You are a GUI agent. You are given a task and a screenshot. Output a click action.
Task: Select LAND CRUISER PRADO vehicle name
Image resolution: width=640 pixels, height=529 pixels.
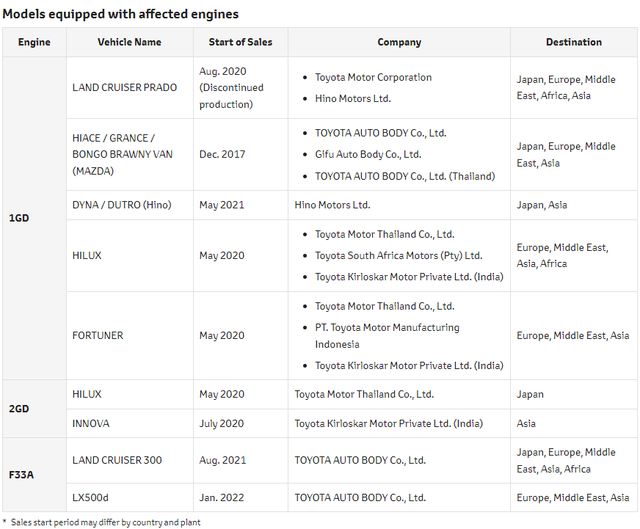click(x=124, y=87)
